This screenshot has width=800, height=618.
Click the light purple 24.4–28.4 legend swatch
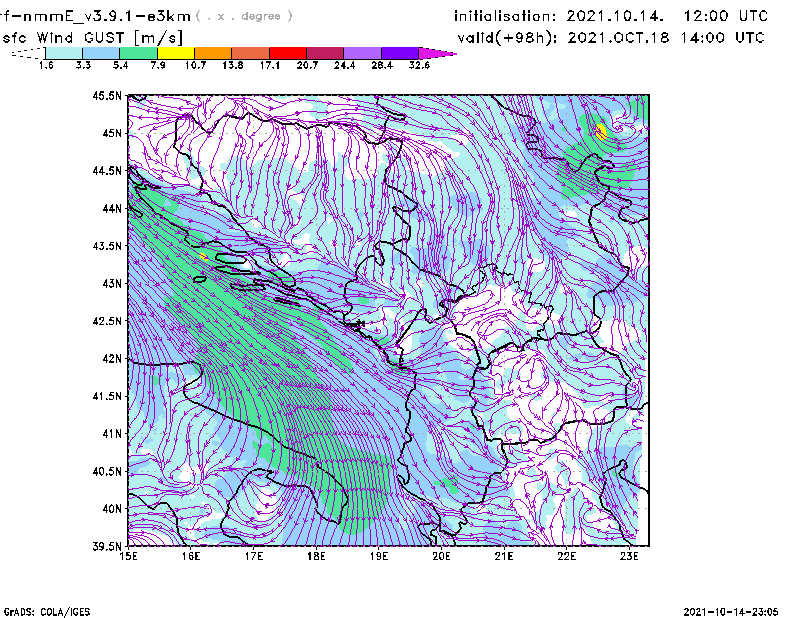tap(362, 53)
